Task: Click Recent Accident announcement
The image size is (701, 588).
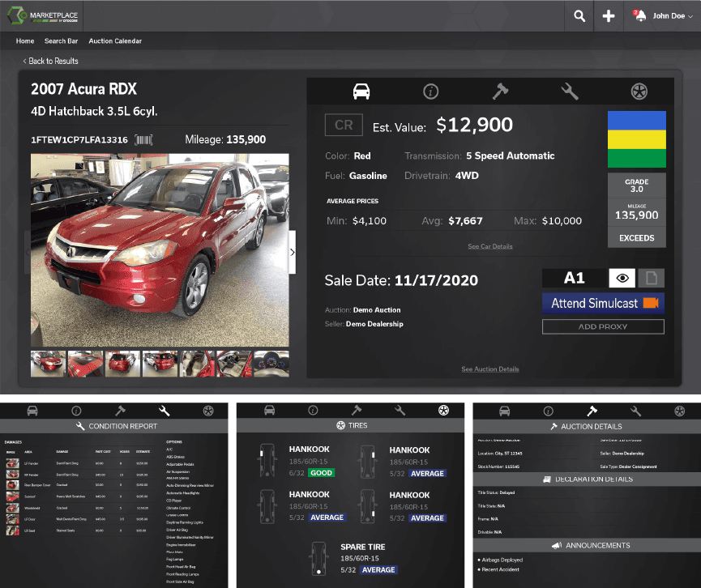Action: (500, 569)
